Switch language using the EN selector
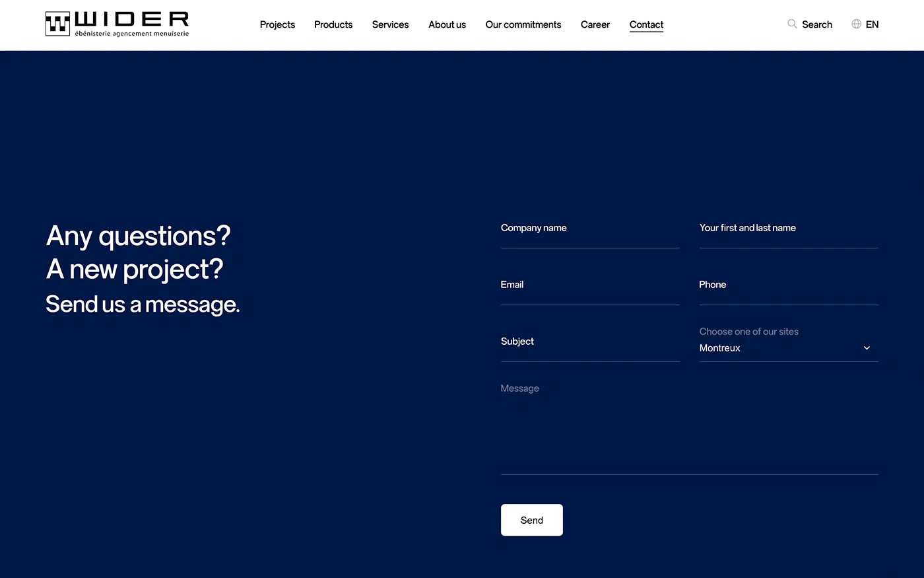 click(x=872, y=24)
